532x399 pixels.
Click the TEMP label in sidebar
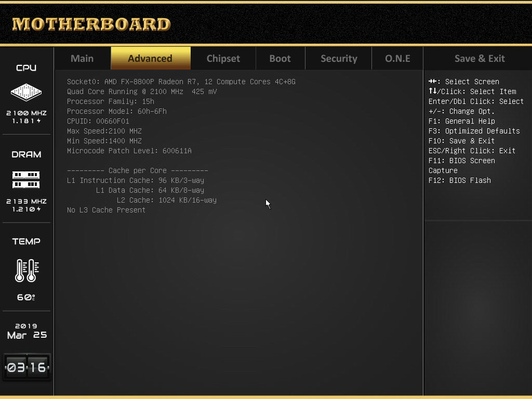click(26, 241)
